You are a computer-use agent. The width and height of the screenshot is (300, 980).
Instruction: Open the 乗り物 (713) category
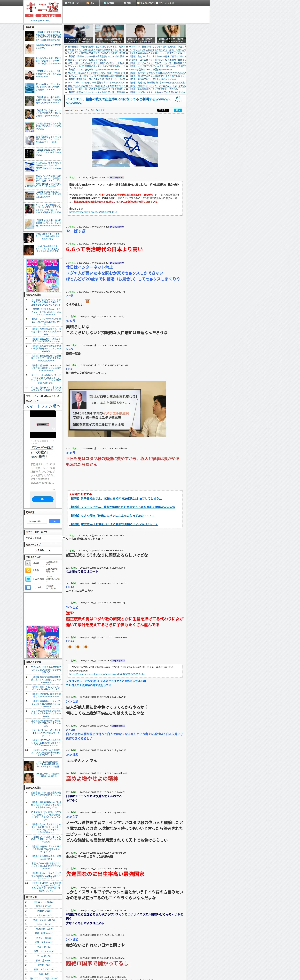(x=44, y=965)
